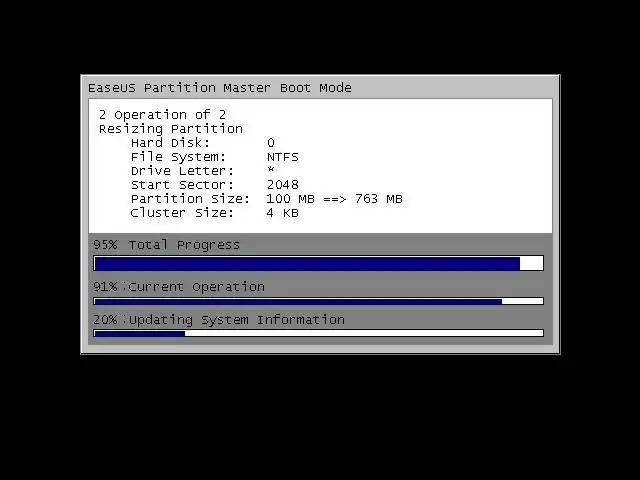The image size is (640, 480).
Task: Click the 'Drive Letter:' label
Action: pos(182,171)
